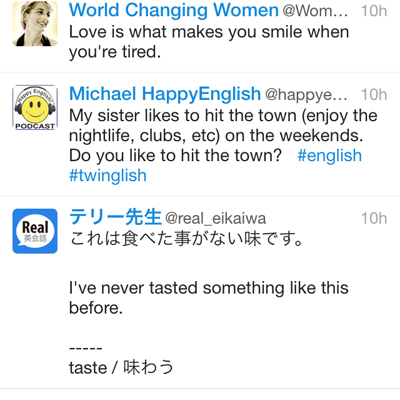The width and height of the screenshot is (400, 400).
Task: Tap the 'taste / 味わう' vocabulary line
Action: point(121,368)
